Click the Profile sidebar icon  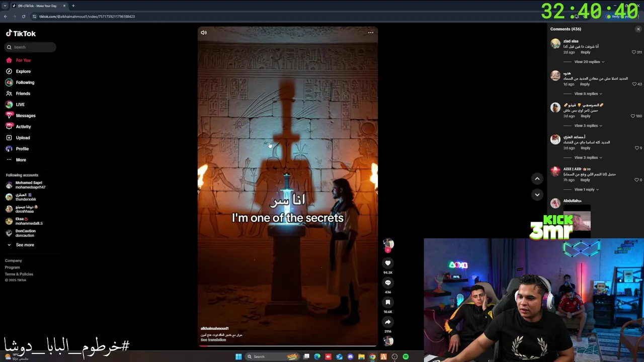(9, 149)
